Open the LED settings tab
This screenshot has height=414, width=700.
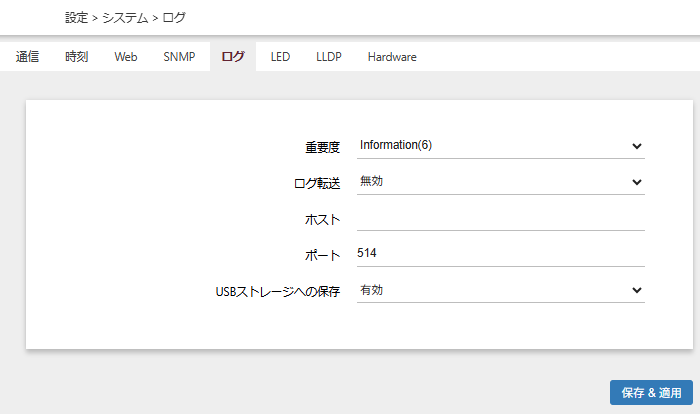(x=280, y=57)
